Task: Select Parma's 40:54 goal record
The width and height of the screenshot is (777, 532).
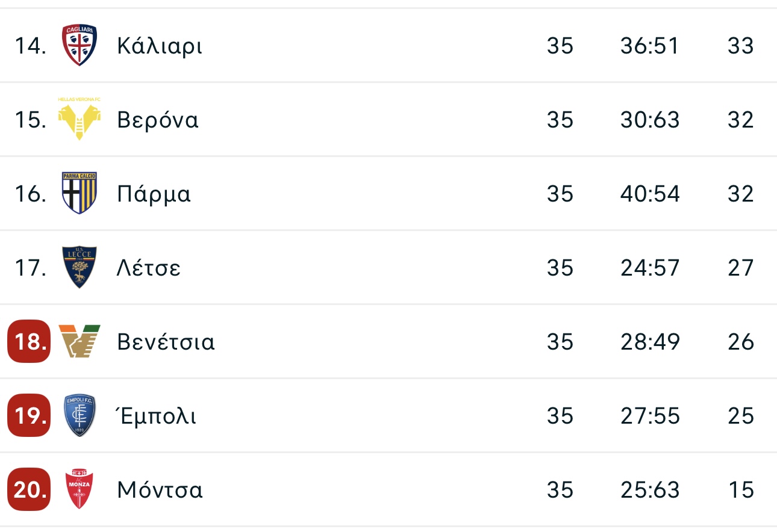Action: tap(650, 194)
